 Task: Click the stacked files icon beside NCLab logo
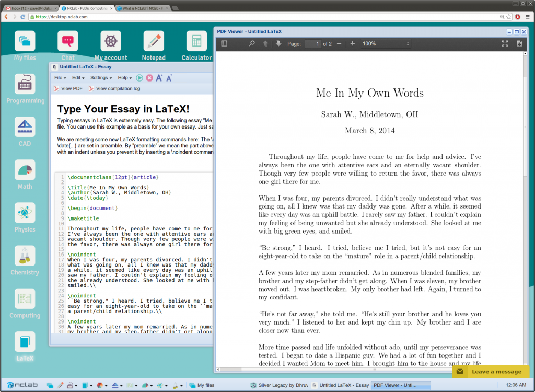pyautogui.click(x=50, y=385)
